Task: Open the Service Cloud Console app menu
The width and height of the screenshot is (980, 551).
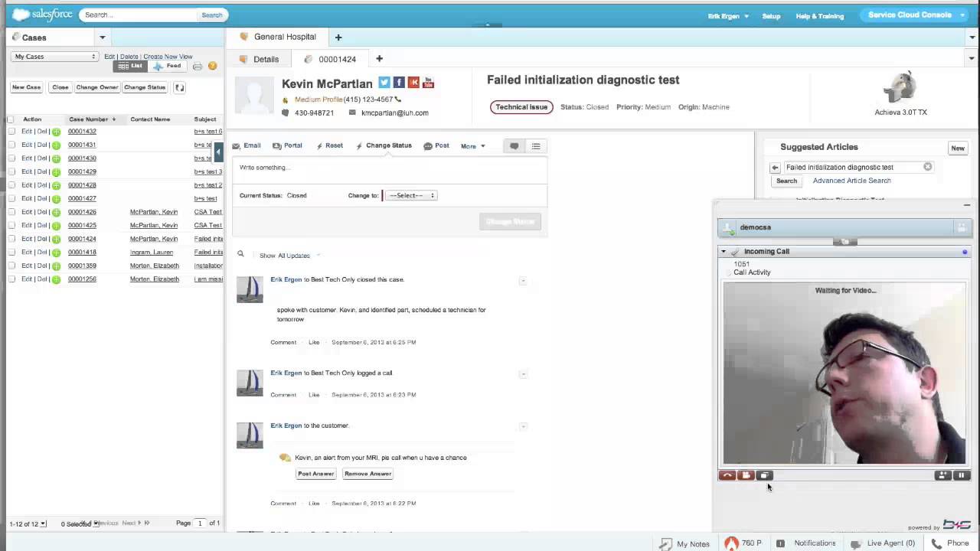Action: 915,15
